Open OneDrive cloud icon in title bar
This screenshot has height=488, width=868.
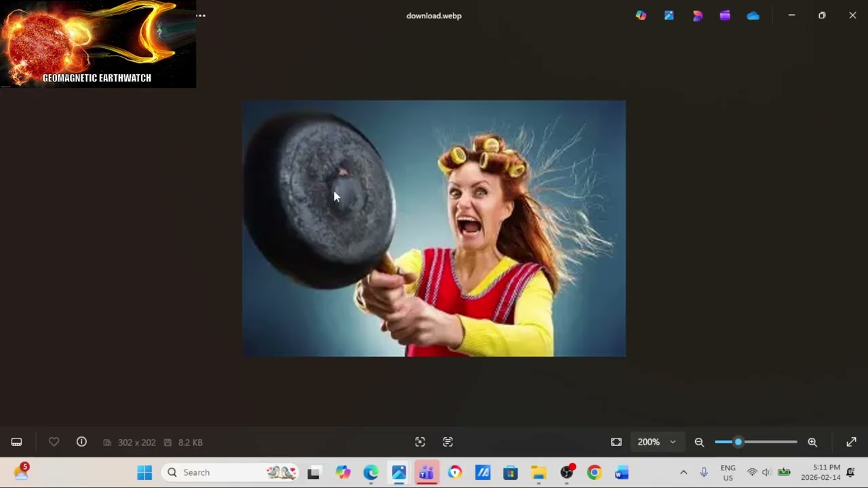(x=753, y=16)
